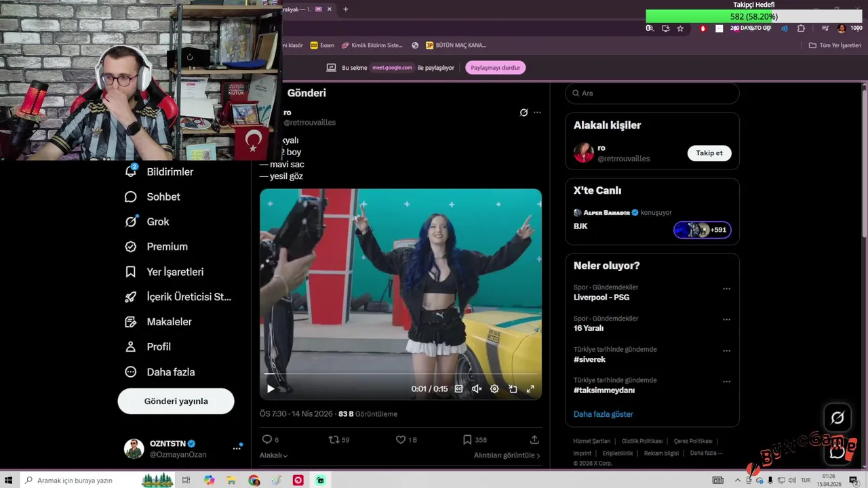Click Daha fazla göster in trends
The width and height of the screenshot is (868, 488).
[x=603, y=414]
